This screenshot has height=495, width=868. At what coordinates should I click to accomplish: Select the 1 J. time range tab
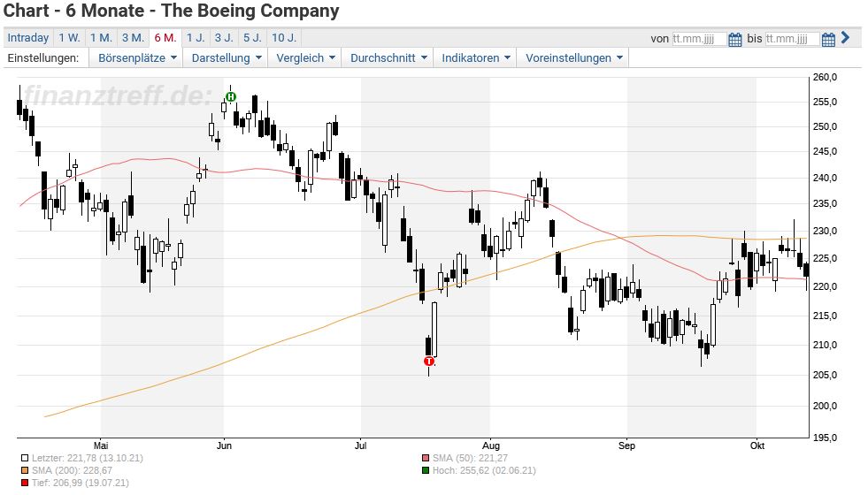point(196,38)
